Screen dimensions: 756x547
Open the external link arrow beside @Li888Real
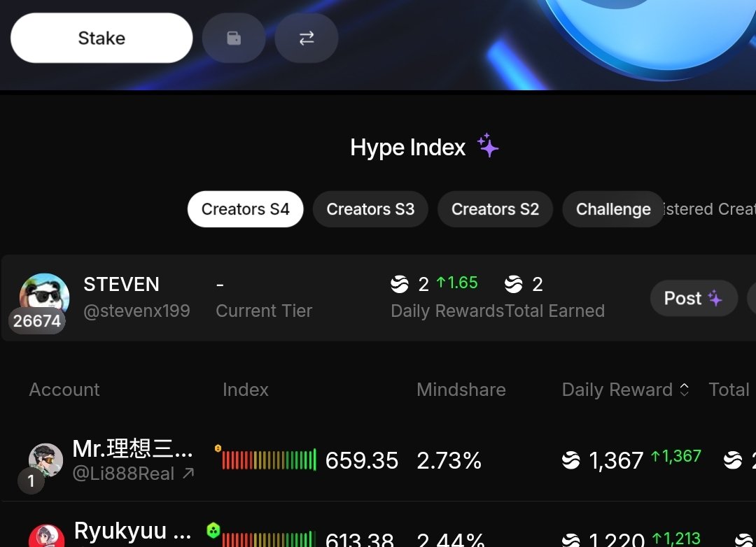[x=188, y=474]
